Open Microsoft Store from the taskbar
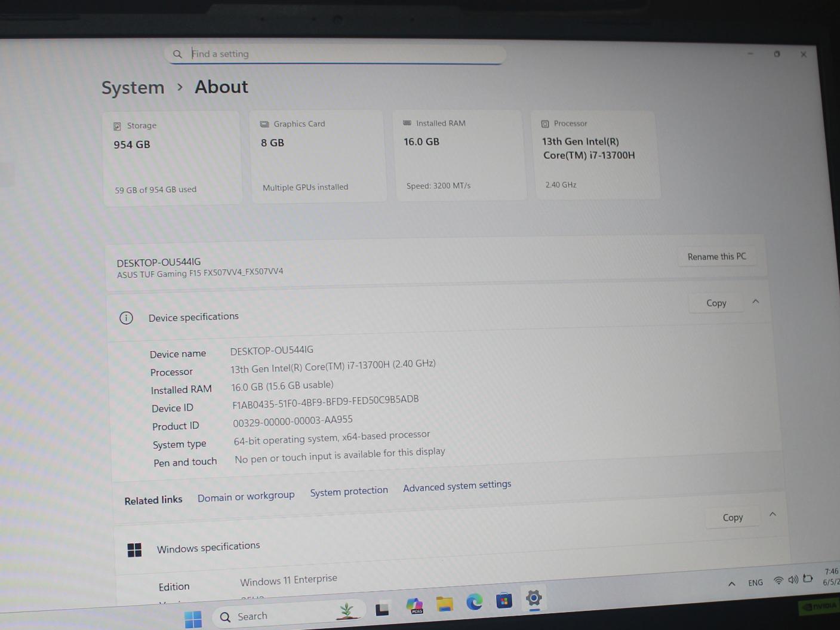The image size is (840, 630). (504, 600)
